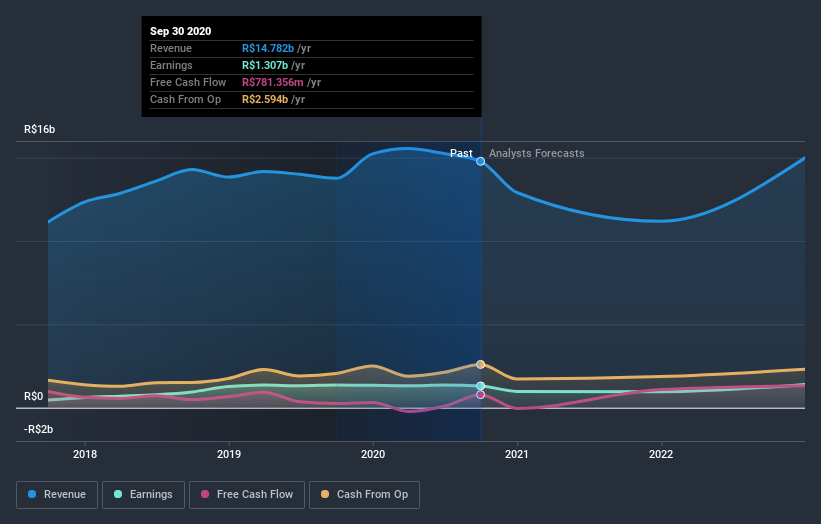Select the Revenue data point on Sep 30 2020
Image resolution: width=821 pixels, height=524 pixels.
coord(480,161)
